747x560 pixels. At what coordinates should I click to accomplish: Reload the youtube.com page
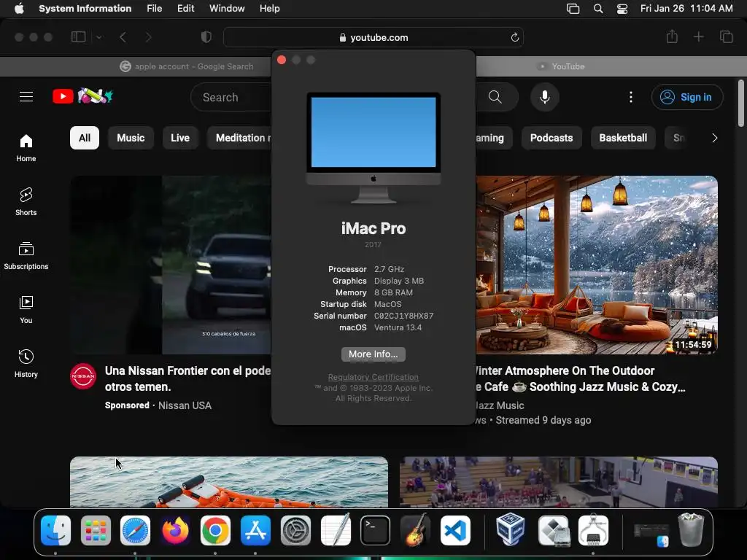point(514,37)
